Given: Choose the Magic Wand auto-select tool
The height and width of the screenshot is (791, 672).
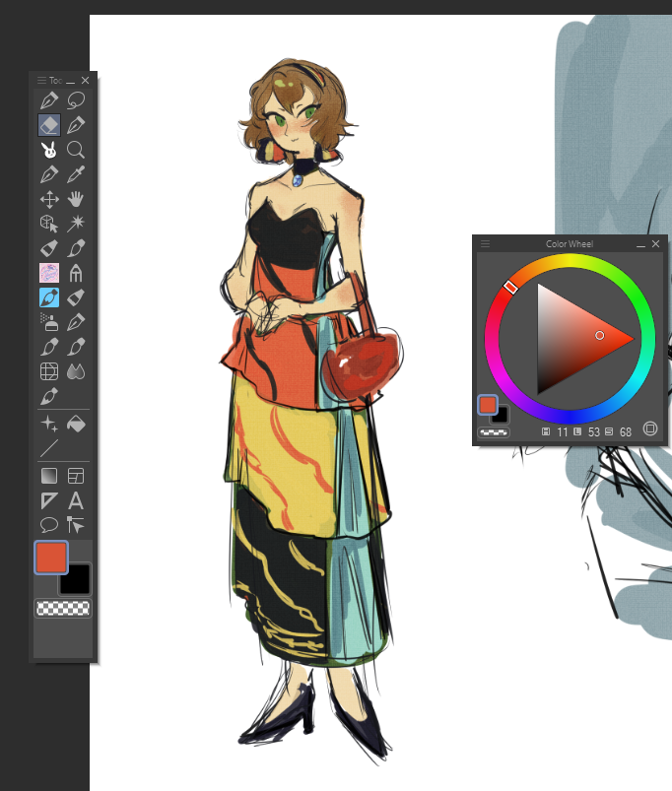Looking at the screenshot, I should (x=76, y=224).
